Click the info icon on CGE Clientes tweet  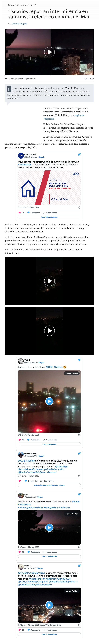[x=79, y=208]
